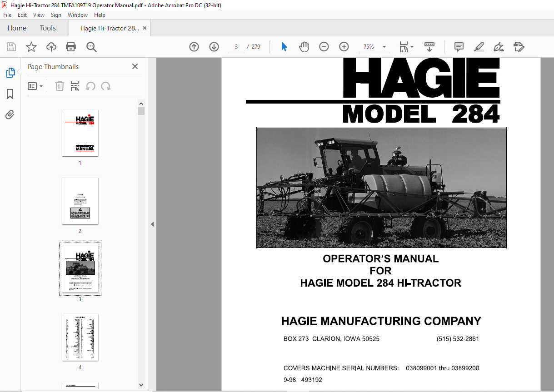
Task: Open the find text magnifier icon
Action: 92,47
